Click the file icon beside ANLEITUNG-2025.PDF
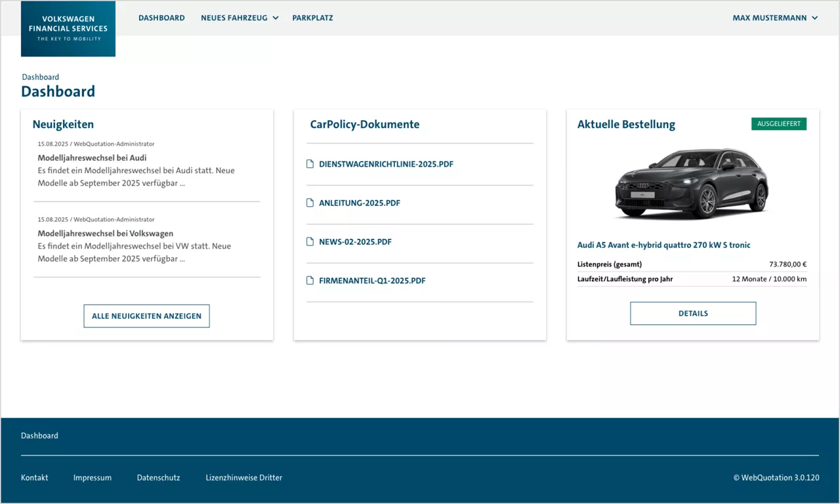Screen dimensions: 840x504 coord(310,203)
